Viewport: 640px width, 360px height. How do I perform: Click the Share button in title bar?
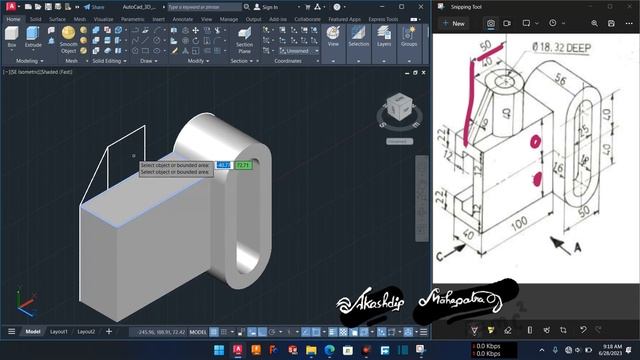(94, 7)
